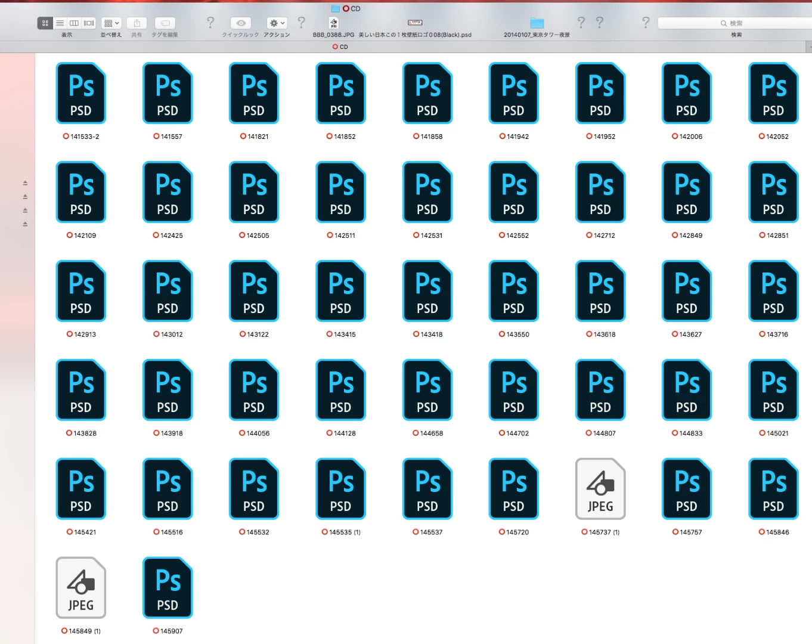Image resolution: width=812 pixels, height=644 pixels.
Task: Click file name 144807
Action: click(x=605, y=434)
